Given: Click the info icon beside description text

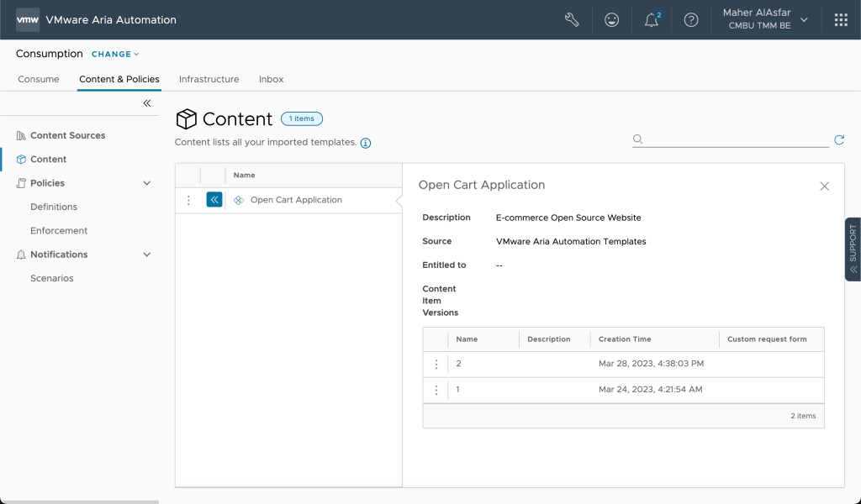Looking at the screenshot, I should click(x=366, y=143).
